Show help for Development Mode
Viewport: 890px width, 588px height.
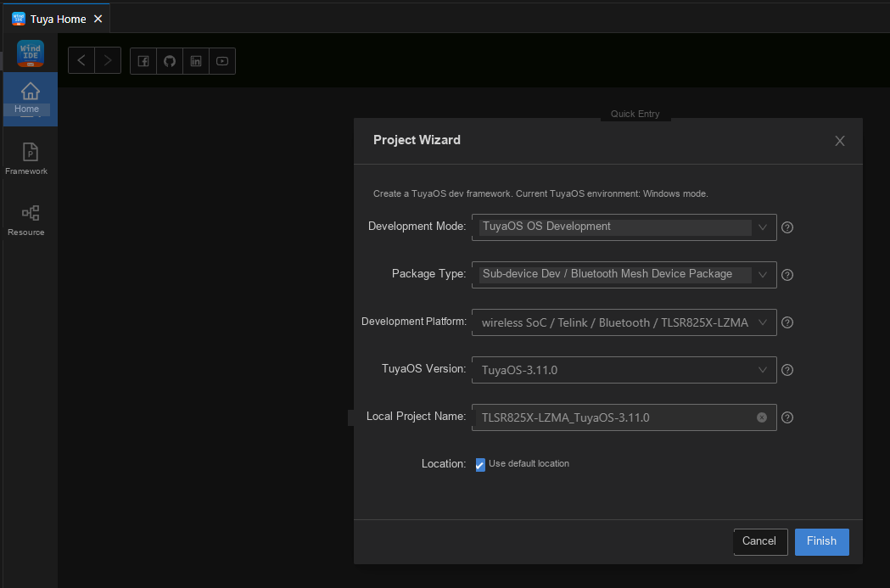pyautogui.click(x=787, y=227)
